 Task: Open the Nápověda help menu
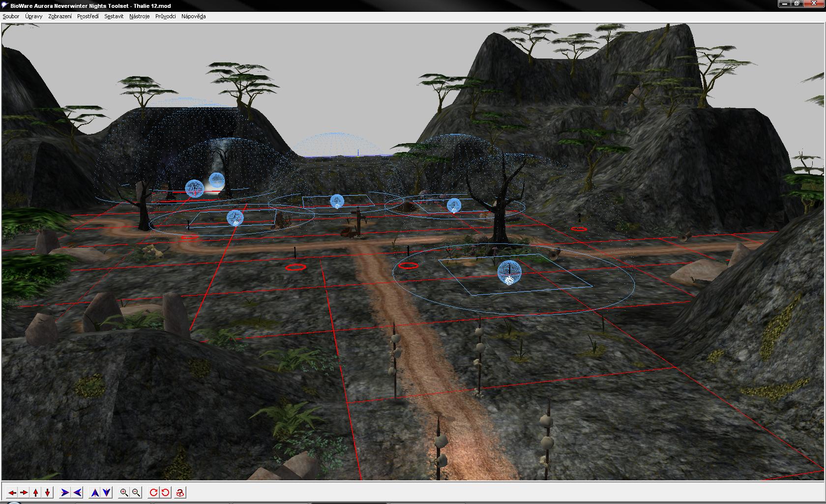point(193,16)
